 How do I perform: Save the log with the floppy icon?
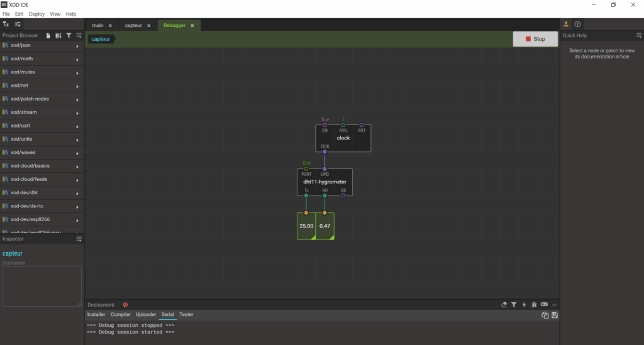(555, 315)
